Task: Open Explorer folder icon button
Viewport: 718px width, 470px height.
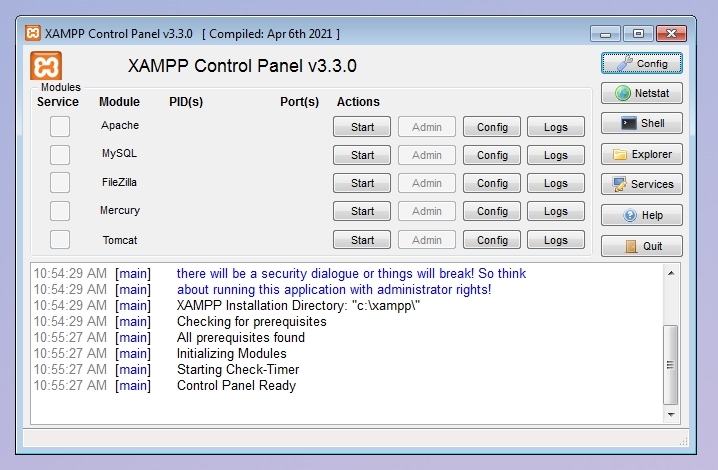Action: pos(642,154)
